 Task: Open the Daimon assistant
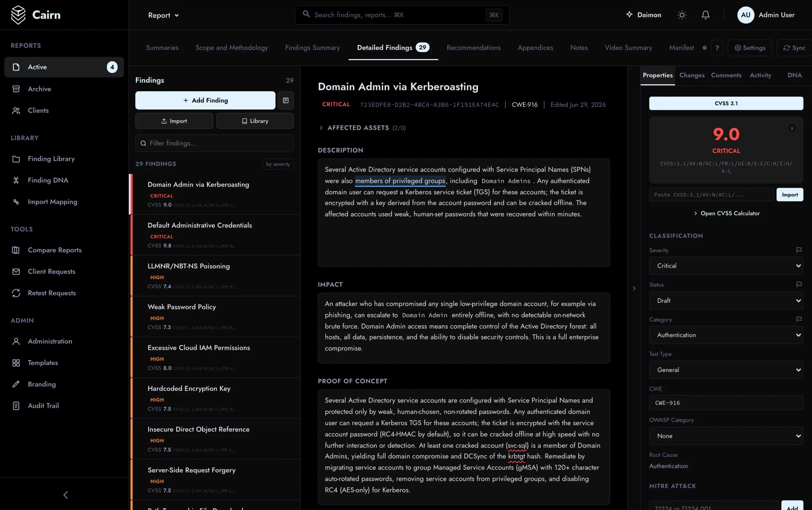coord(643,15)
